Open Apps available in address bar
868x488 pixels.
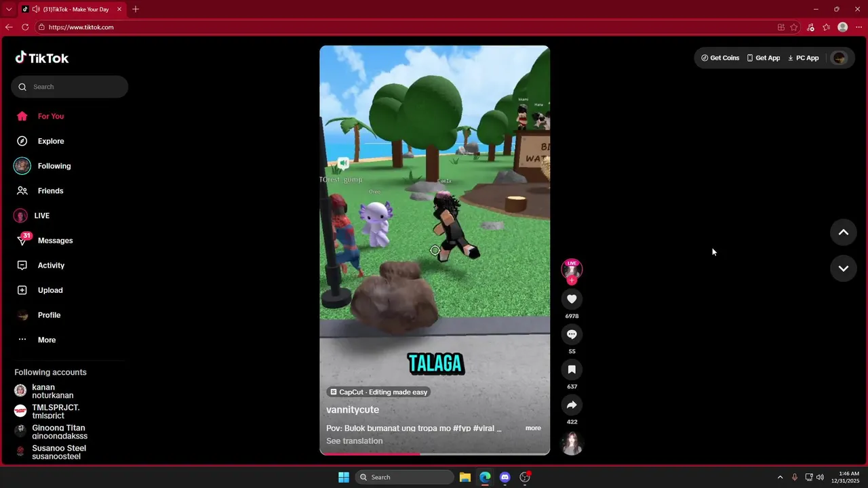pos(781,27)
